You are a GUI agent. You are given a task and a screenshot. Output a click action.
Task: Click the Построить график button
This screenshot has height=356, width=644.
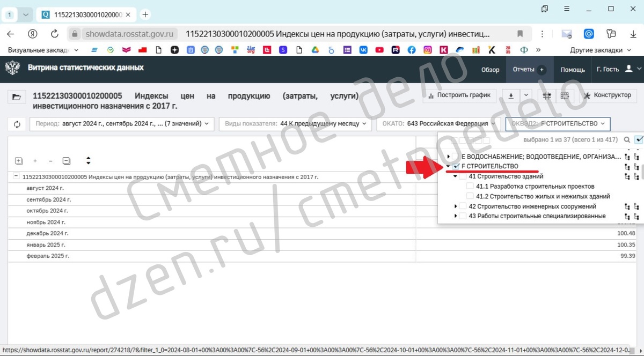click(459, 95)
